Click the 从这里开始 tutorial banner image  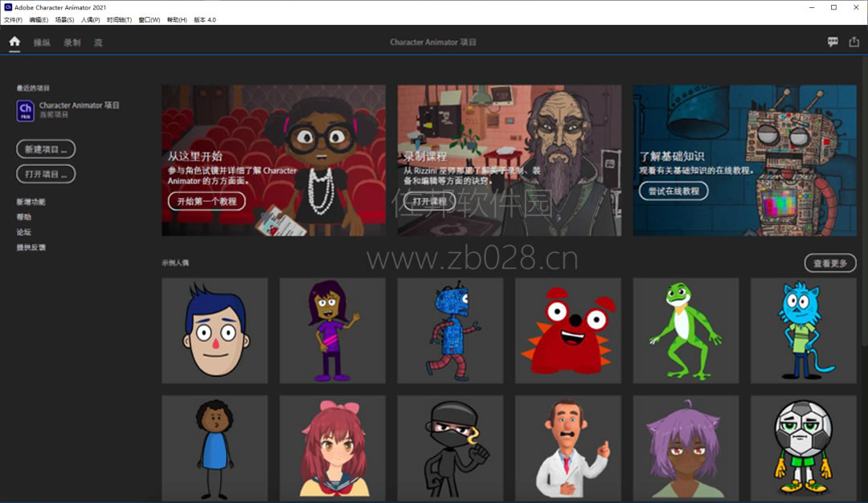click(273, 161)
